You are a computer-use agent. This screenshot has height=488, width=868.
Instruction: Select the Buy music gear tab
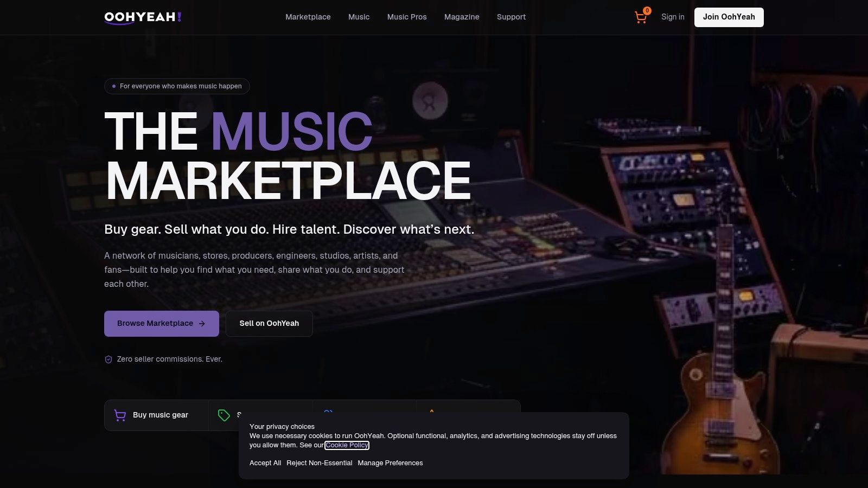tap(156, 415)
